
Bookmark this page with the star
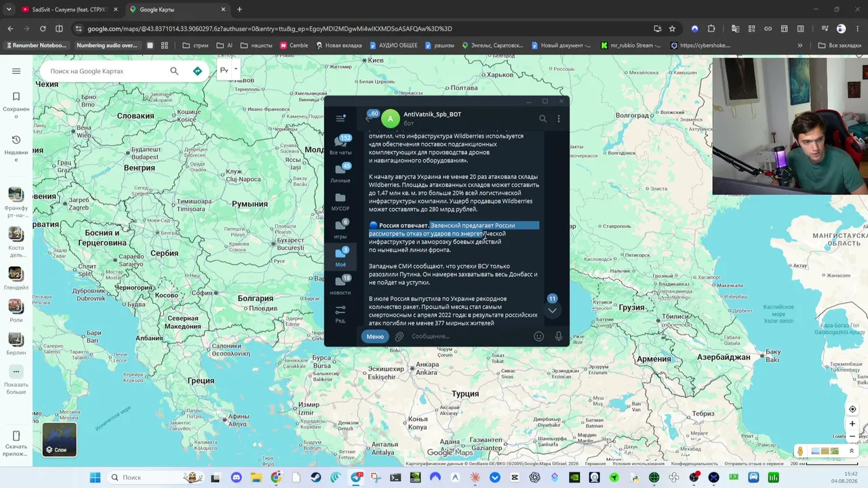click(672, 28)
